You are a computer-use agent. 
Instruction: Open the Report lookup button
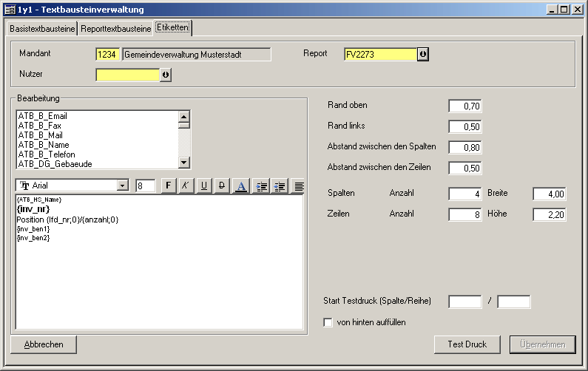423,55
